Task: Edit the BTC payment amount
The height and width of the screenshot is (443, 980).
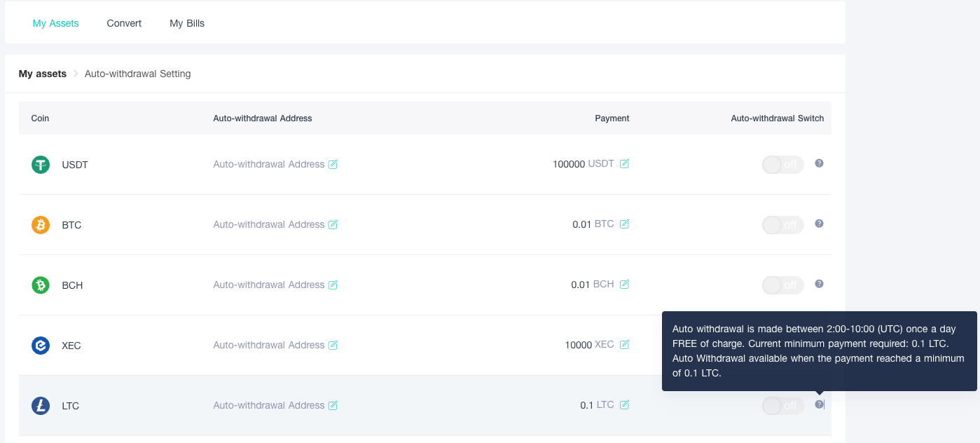Action: (624, 224)
